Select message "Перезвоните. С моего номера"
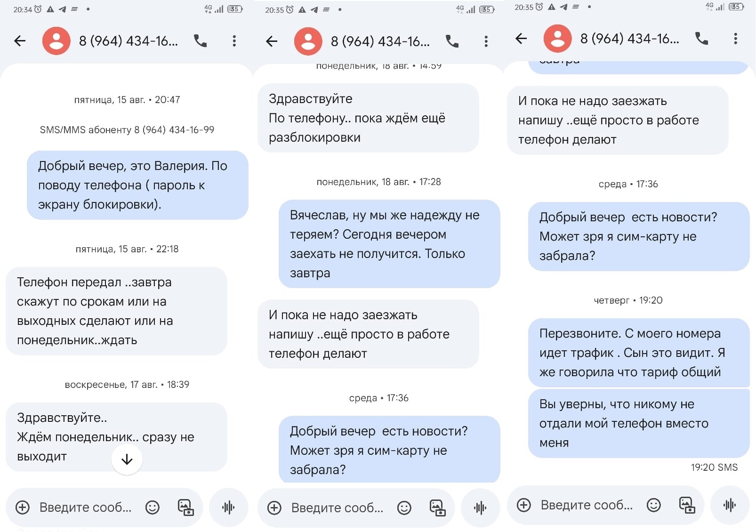The image size is (756, 532). point(639,353)
